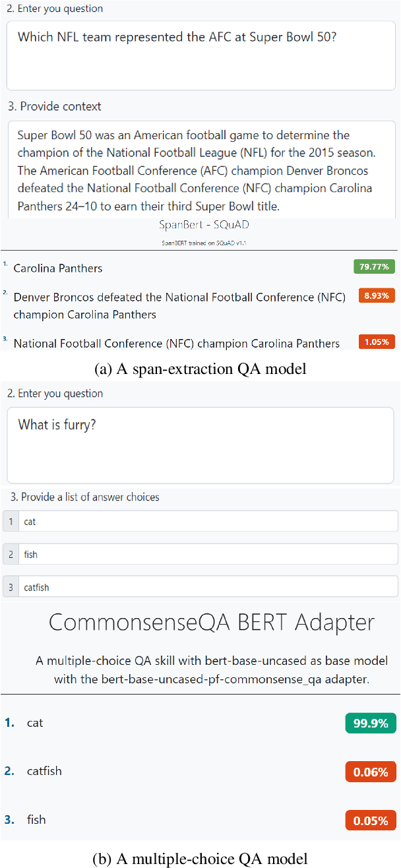Image resolution: width=401 pixels, height=868 pixels.
Task: Click the 0.05% confidence badge
Action: 371,820
